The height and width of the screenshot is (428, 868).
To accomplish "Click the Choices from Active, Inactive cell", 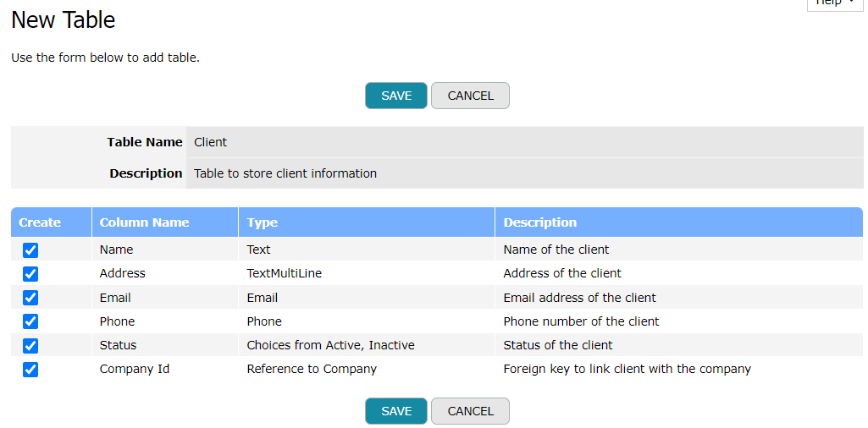I will [367, 345].
